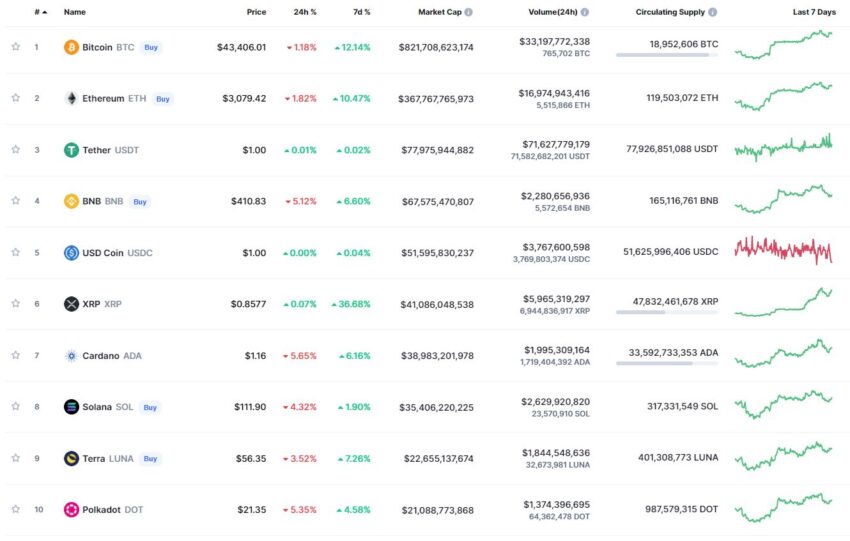Click XRP's circulating supply progress bar

667,312
